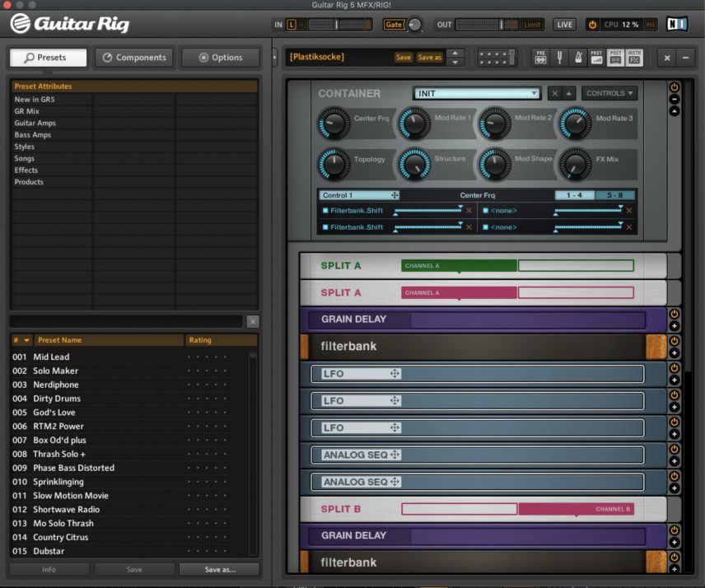Toggle the IN left channel L

[x=292, y=25]
